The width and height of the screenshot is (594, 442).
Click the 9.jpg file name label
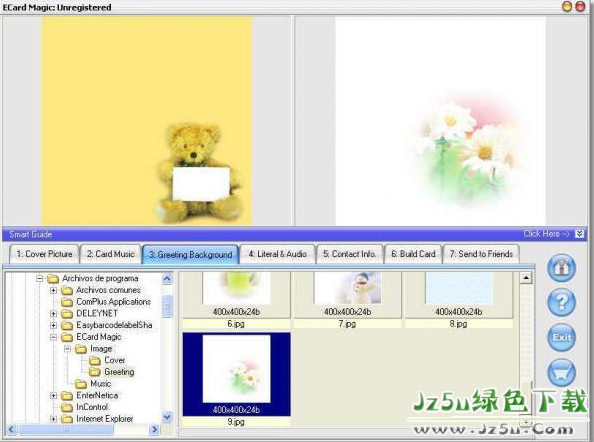pos(236,422)
